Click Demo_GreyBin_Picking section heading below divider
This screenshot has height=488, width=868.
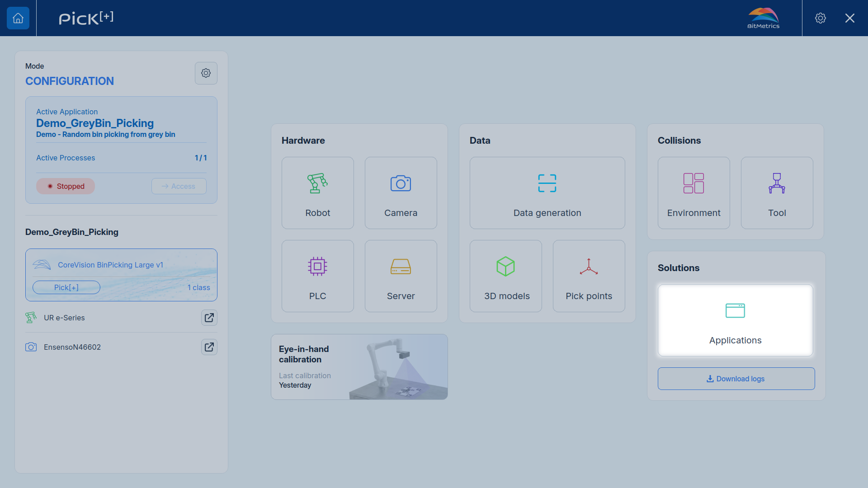72,232
